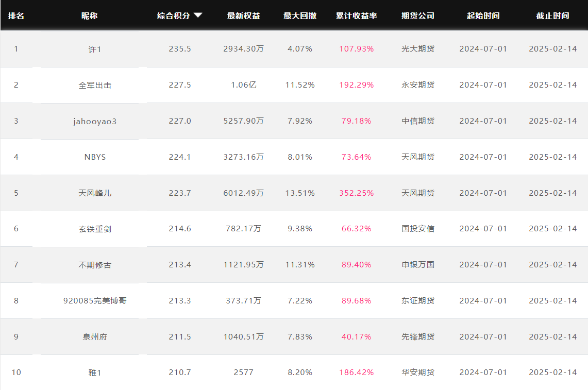Open the nickname 许1
Image resolution: width=588 pixels, height=390 pixels.
pyautogui.click(x=95, y=49)
